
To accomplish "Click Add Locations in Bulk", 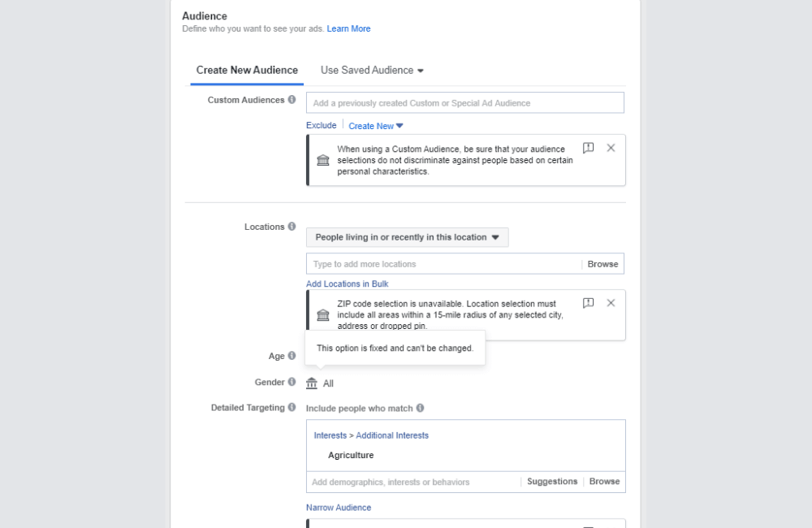I will click(x=347, y=283).
